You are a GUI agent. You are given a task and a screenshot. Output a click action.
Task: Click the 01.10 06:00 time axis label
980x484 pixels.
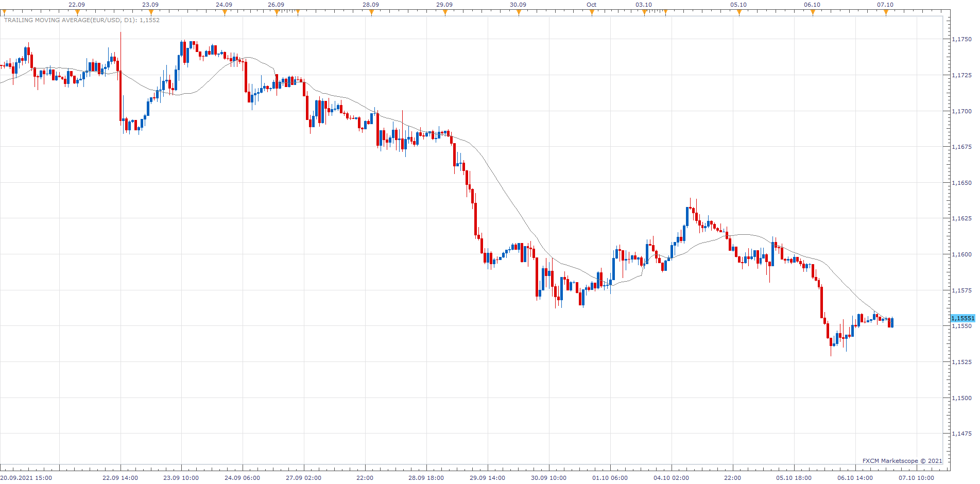tap(610, 478)
